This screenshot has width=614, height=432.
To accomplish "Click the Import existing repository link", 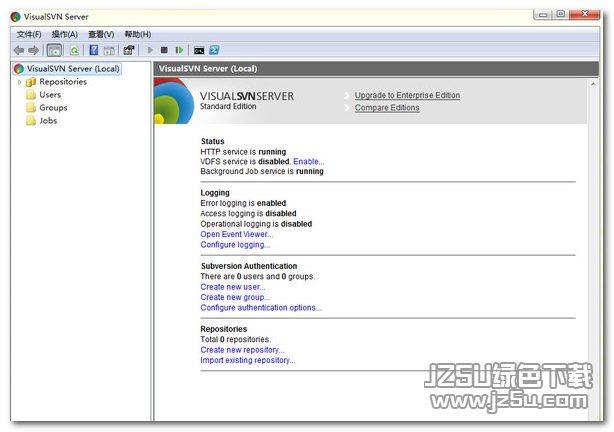I will click(x=247, y=360).
